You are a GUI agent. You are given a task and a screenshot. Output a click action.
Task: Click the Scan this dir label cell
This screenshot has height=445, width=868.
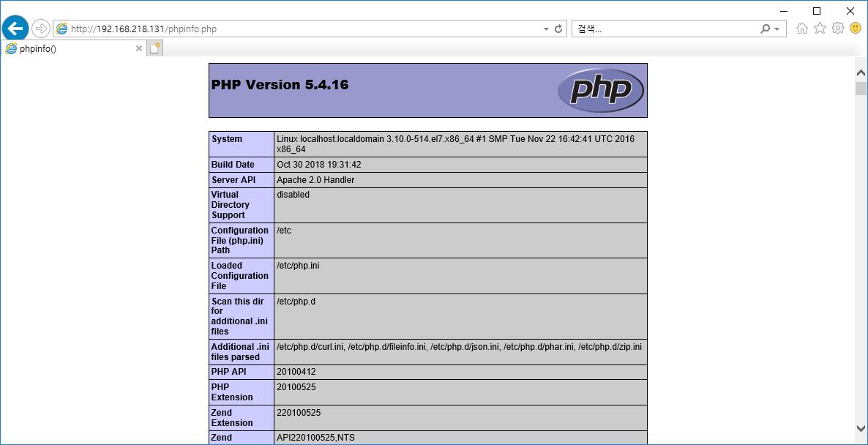click(242, 316)
